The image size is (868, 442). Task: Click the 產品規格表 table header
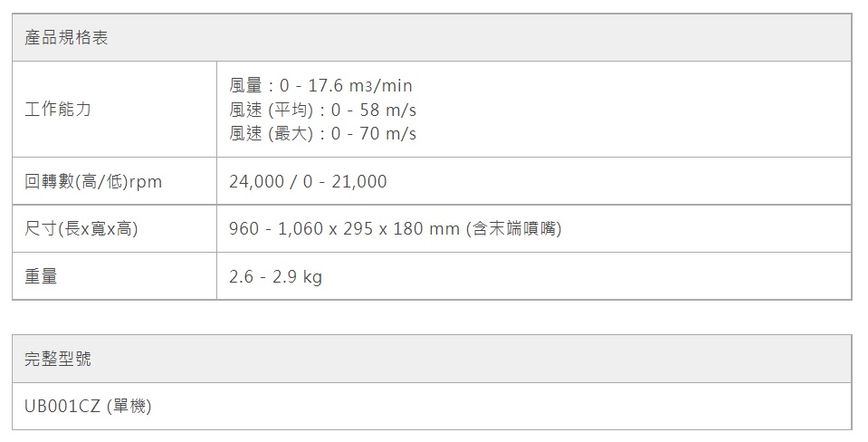point(66,39)
